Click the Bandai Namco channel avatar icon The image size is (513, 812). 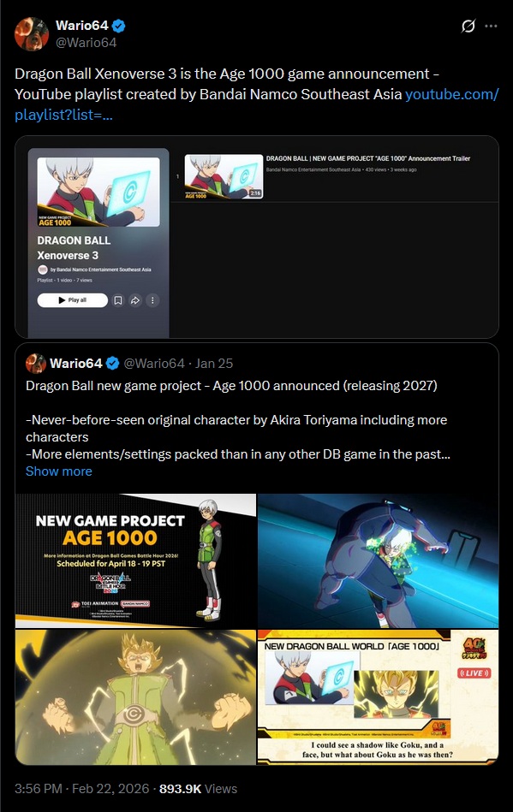click(43, 270)
